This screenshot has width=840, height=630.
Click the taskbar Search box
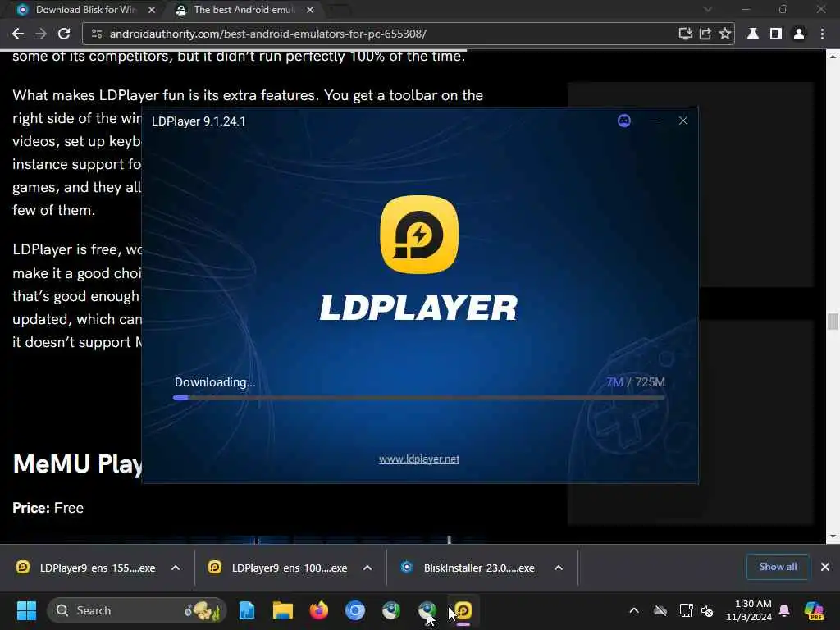137,610
